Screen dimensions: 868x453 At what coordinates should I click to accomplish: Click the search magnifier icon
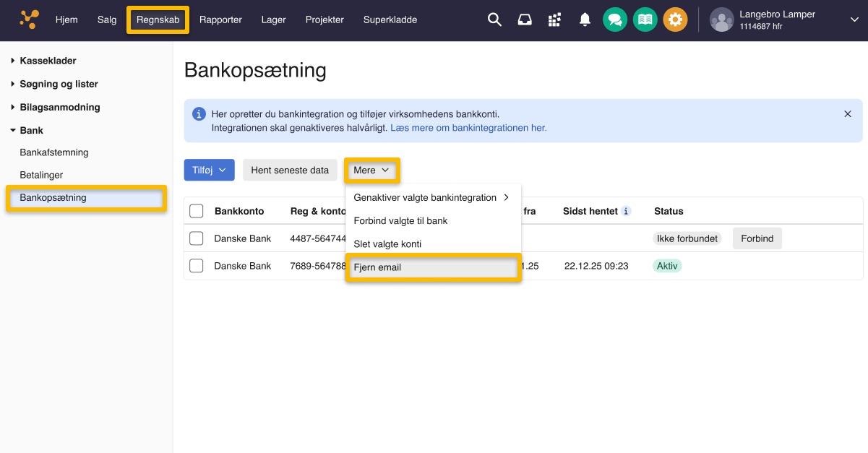pyautogui.click(x=494, y=20)
